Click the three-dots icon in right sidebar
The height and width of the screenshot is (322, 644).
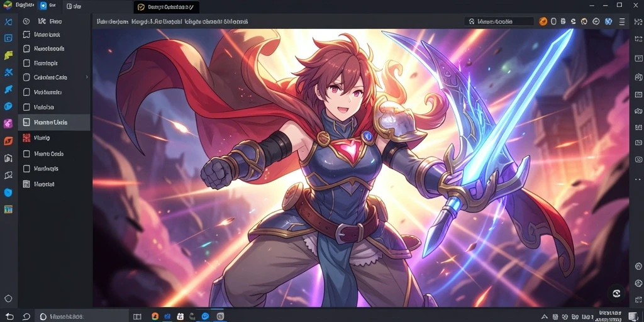point(638,179)
